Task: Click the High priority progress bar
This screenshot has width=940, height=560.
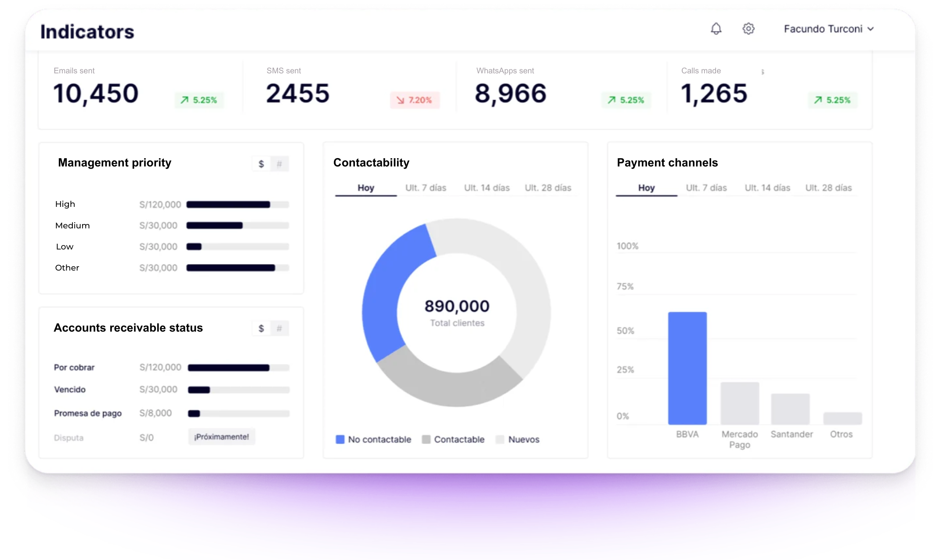Action: [238, 205]
